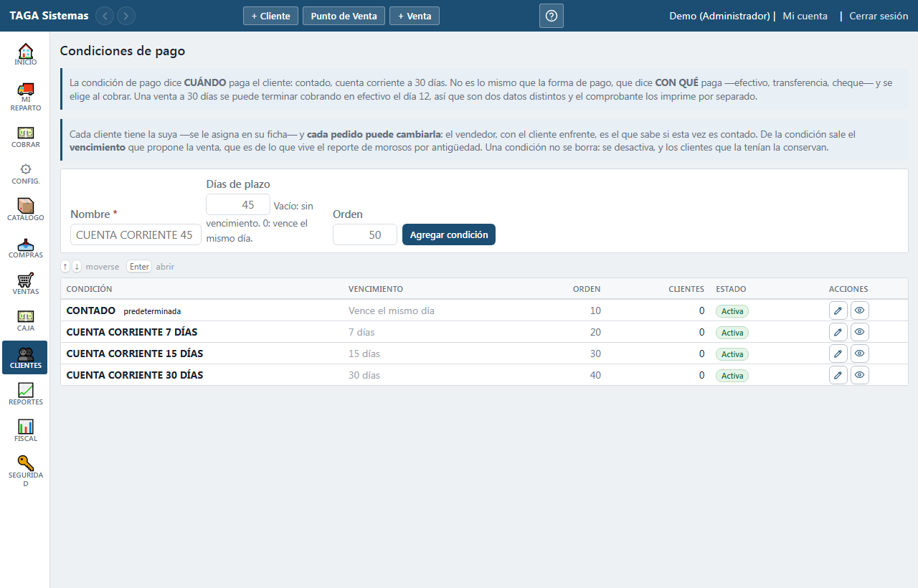This screenshot has width=918, height=588.
Task: Select CUENTA CORRIENTE 15 DÍAS row name
Action: (135, 354)
